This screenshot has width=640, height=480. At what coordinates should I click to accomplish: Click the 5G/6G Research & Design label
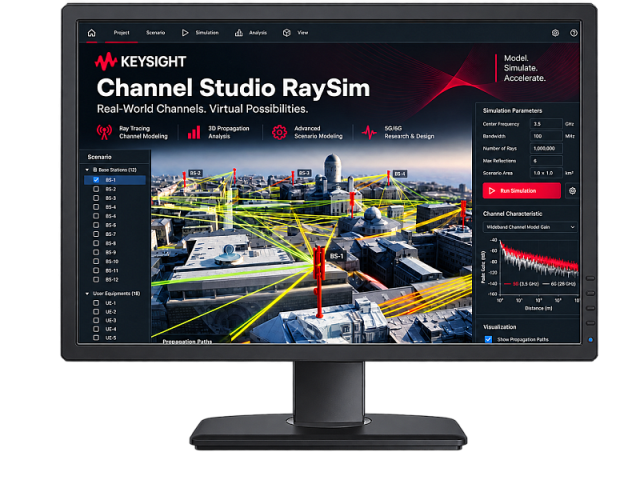[409, 132]
